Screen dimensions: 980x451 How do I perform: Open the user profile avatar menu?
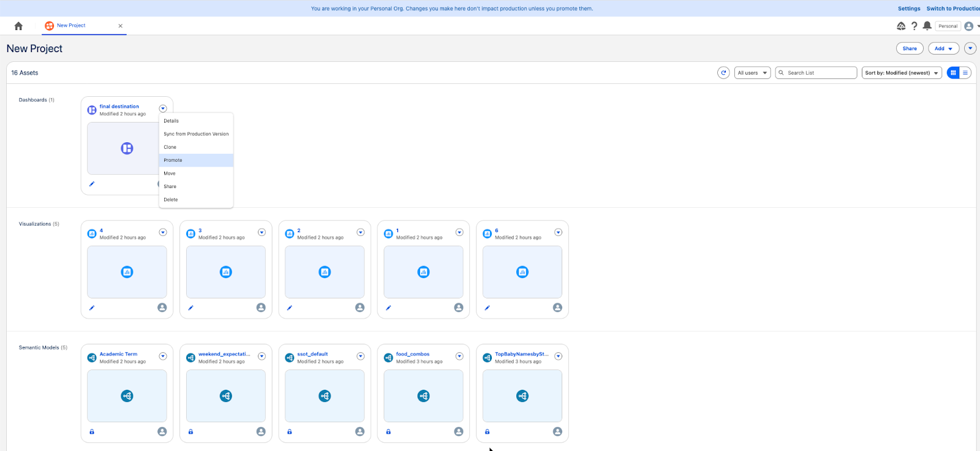(x=969, y=26)
